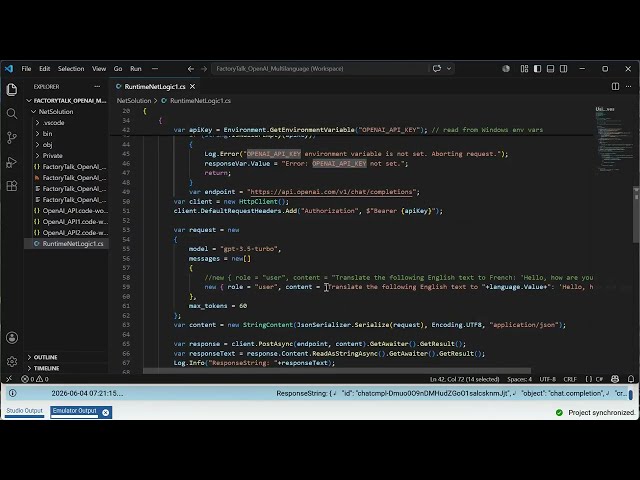
Task: Expand the OUTLINE section
Action: coord(67,357)
